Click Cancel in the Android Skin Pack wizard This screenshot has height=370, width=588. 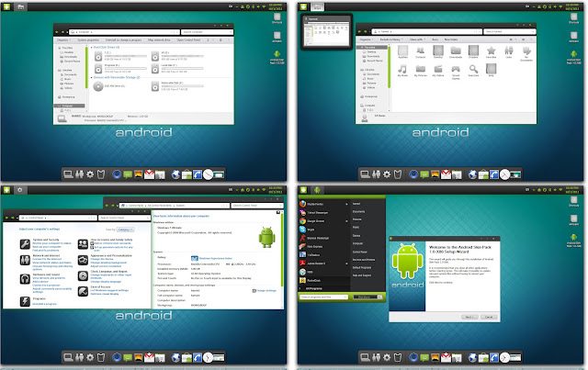click(489, 317)
